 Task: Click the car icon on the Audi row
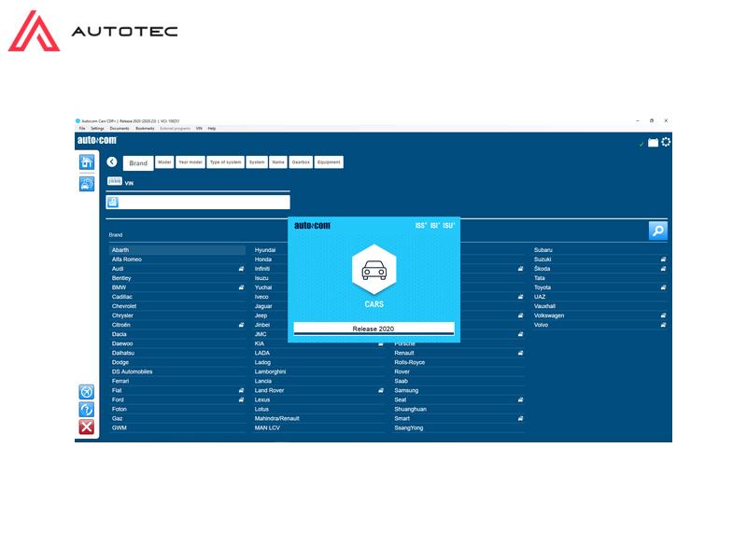241,269
